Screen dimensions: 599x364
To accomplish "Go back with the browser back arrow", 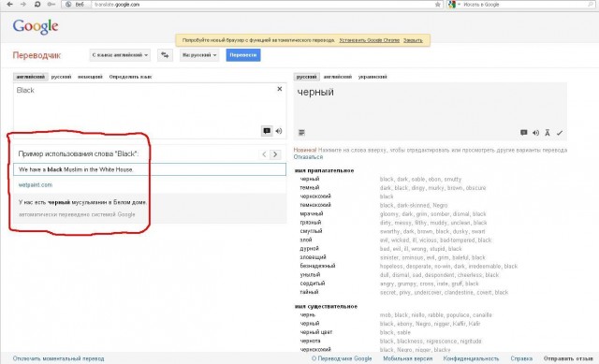I will click(10, 4).
